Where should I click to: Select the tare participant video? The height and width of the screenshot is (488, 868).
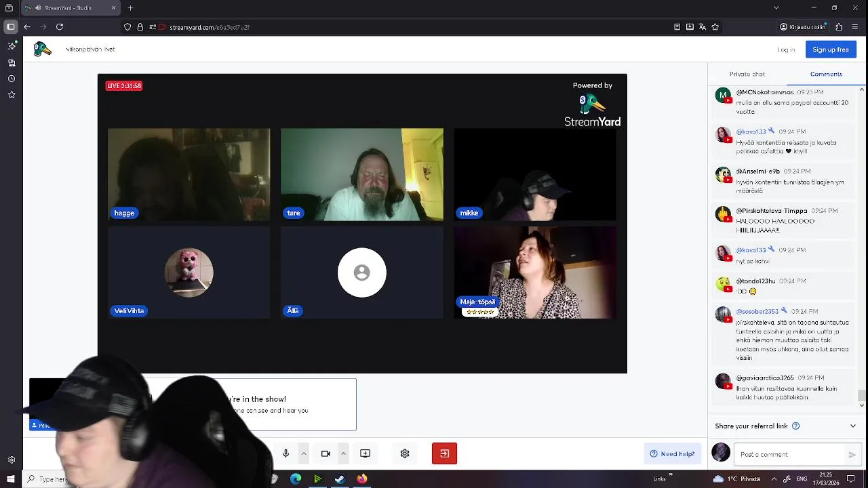pos(362,174)
